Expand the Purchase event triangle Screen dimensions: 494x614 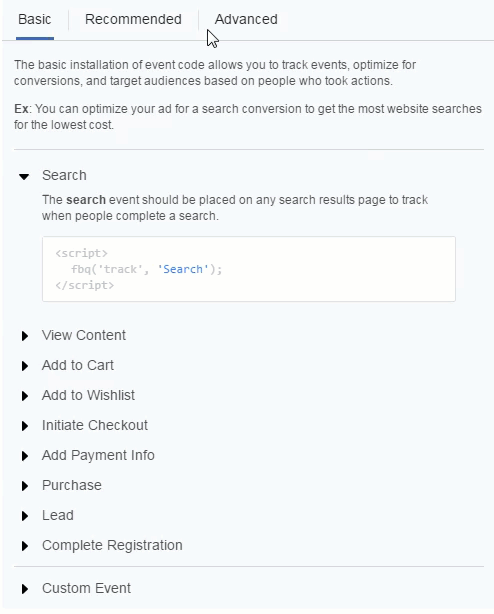point(25,486)
